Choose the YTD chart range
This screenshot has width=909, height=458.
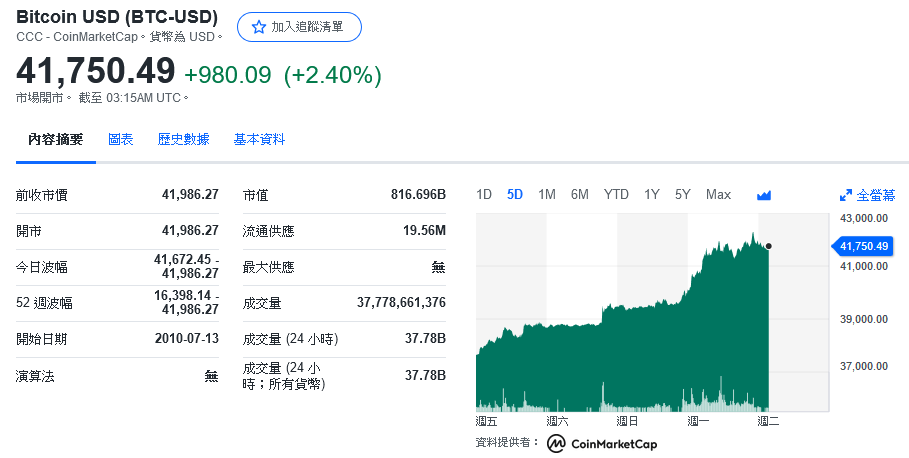(616, 194)
